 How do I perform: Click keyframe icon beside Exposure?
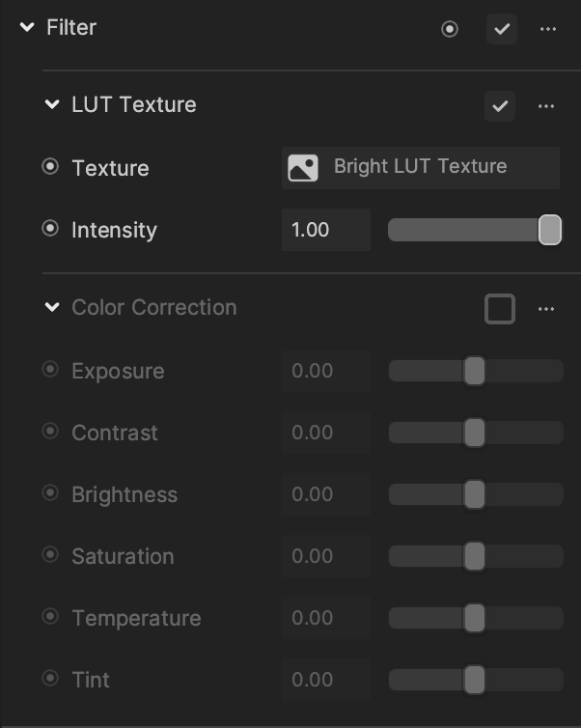click(50, 370)
